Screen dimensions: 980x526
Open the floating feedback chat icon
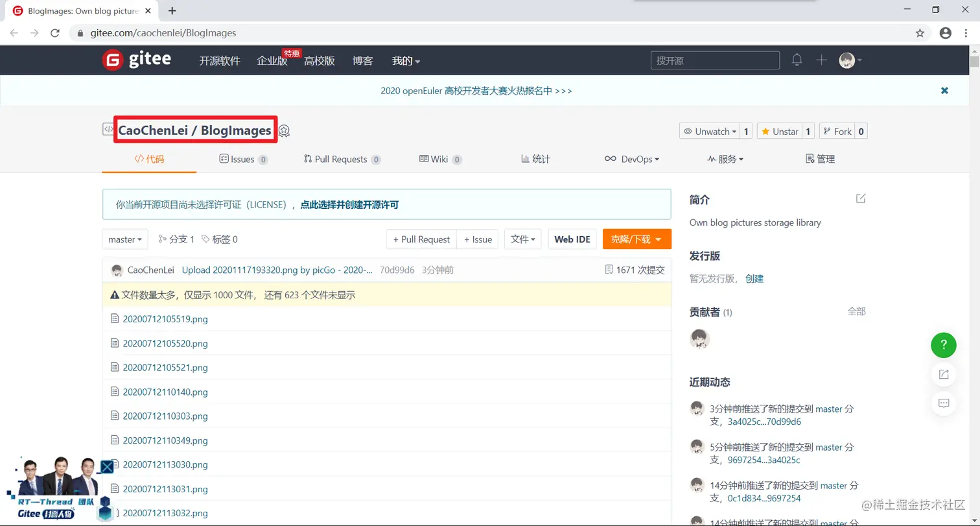point(944,403)
